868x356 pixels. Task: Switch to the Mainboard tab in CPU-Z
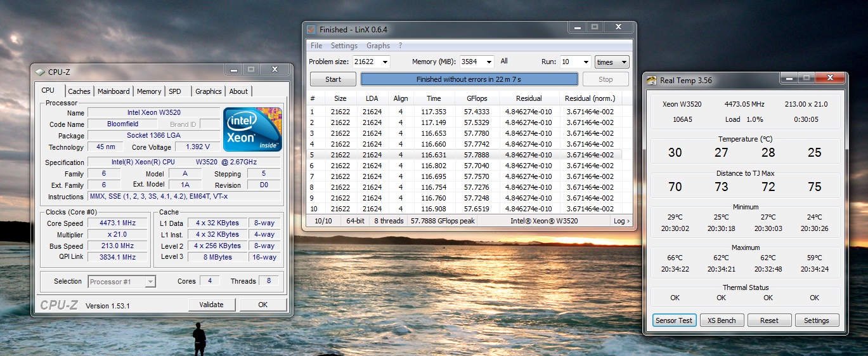tap(113, 91)
